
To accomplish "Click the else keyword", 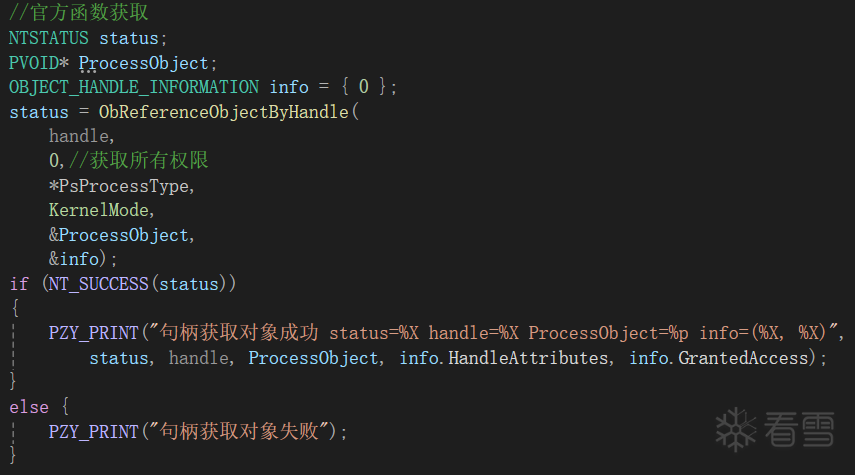I will (x=28, y=407).
